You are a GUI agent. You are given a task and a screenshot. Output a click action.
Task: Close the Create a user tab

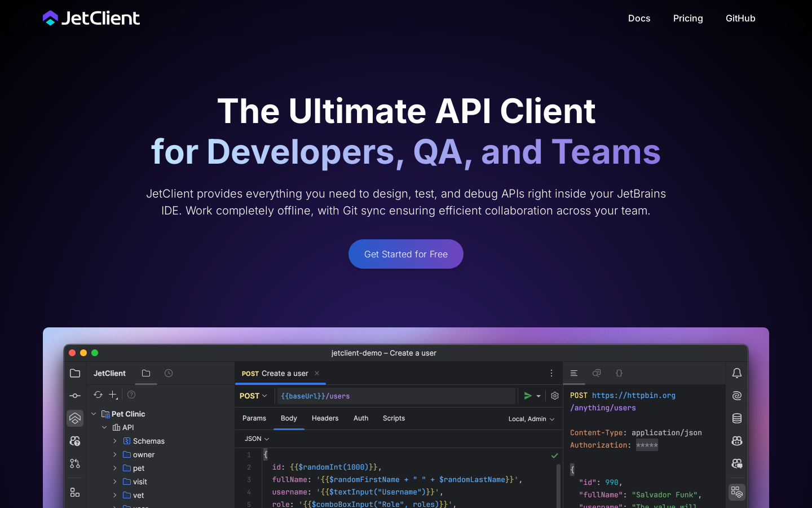point(317,373)
